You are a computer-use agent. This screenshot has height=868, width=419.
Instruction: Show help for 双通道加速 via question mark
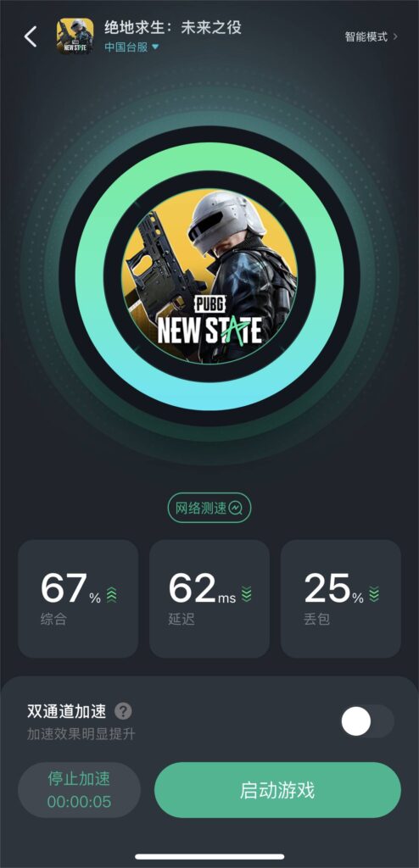[123, 711]
